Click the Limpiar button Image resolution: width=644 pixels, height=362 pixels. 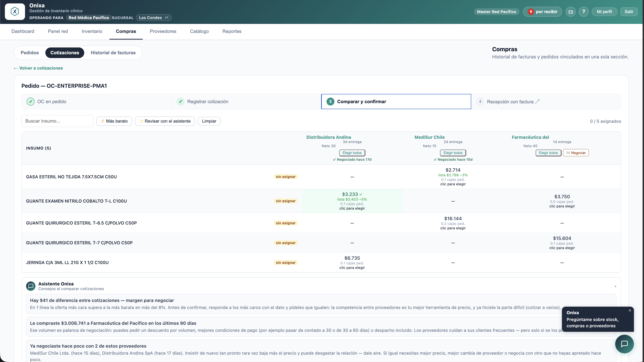pos(209,121)
